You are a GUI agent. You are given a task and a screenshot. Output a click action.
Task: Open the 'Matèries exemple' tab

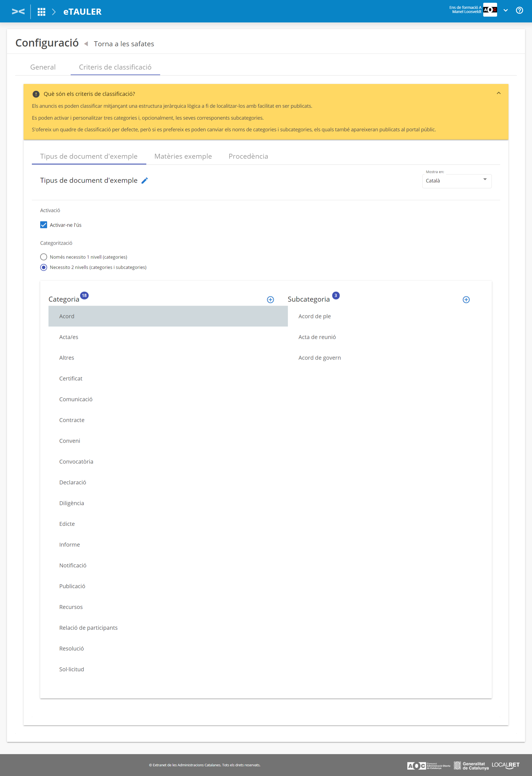point(183,156)
